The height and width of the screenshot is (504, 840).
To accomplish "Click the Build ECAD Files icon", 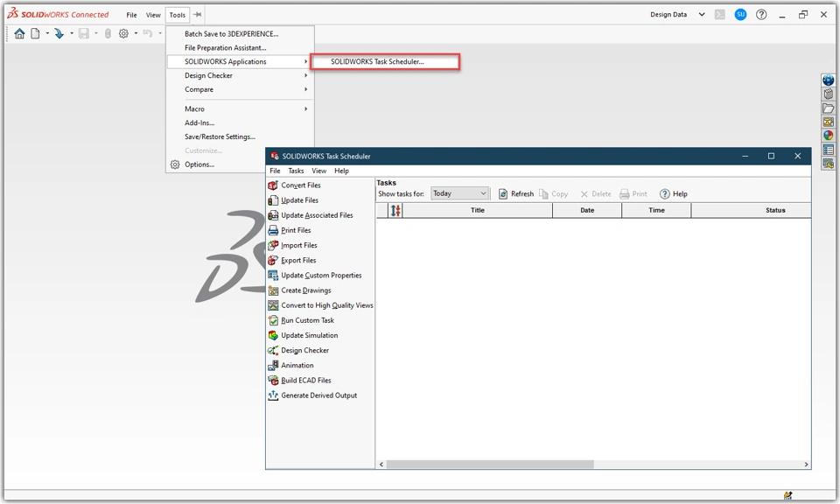I will click(273, 381).
